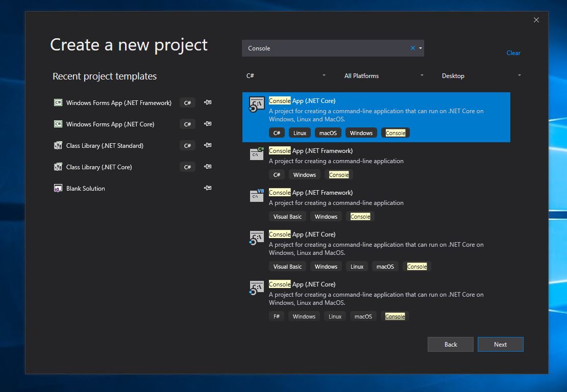This screenshot has width=567, height=392.
Task: Click the C# Console App (.NET Framework) icon
Action: click(257, 153)
